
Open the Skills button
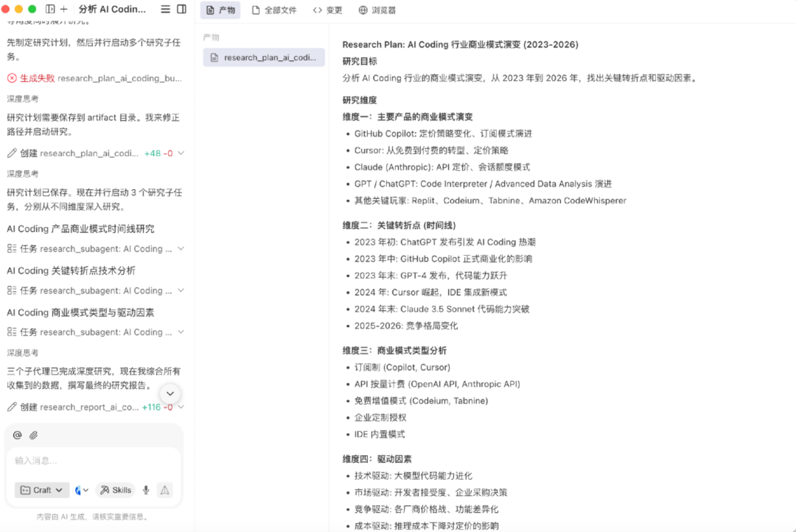point(116,490)
